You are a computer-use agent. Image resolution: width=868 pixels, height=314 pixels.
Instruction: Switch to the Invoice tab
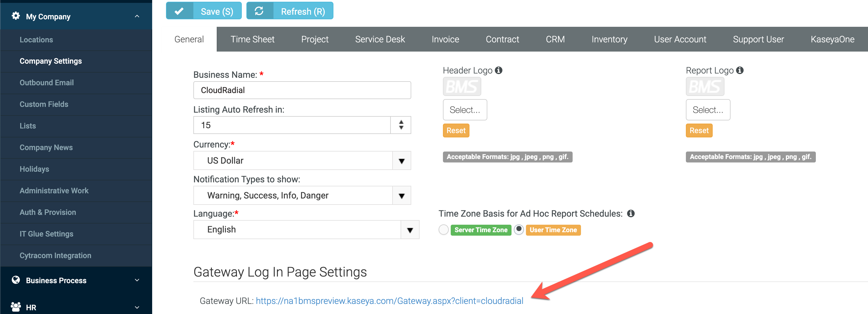pos(445,39)
